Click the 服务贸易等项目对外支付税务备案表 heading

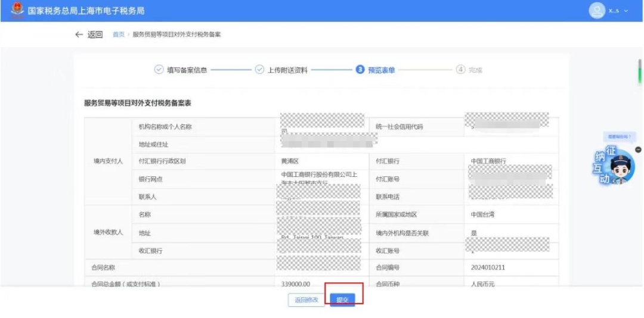click(x=138, y=104)
